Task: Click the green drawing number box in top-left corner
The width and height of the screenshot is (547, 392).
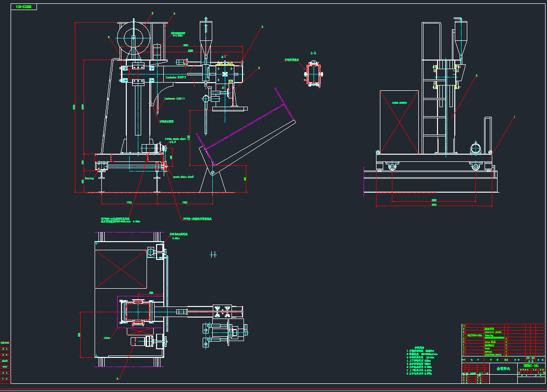Action: pyautogui.click(x=24, y=7)
